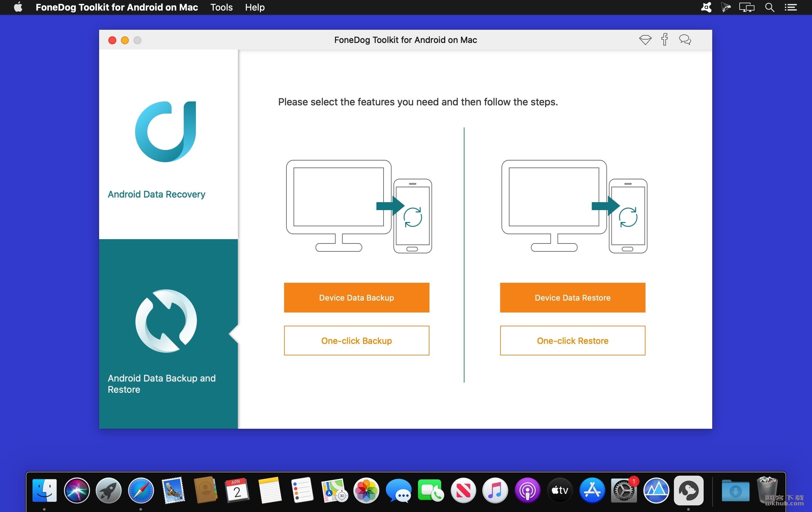Open Launchpad rocket icon in dock

pyautogui.click(x=109, y=490)
